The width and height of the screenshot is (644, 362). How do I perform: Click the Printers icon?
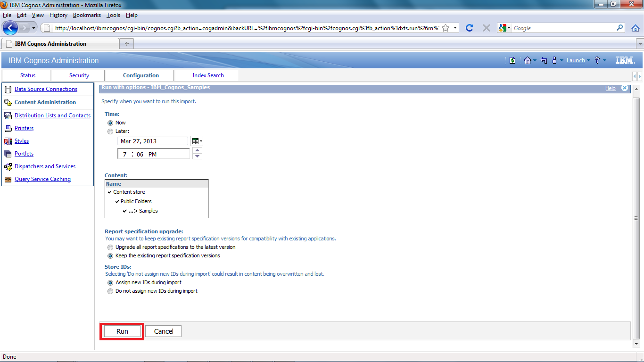tap(8, 128)
